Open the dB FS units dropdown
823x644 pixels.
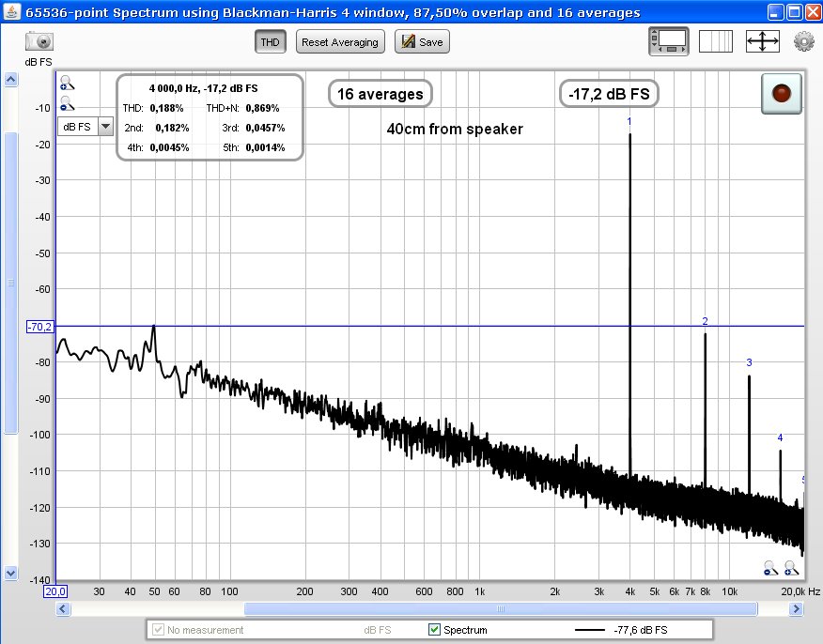tap(85, 127)
